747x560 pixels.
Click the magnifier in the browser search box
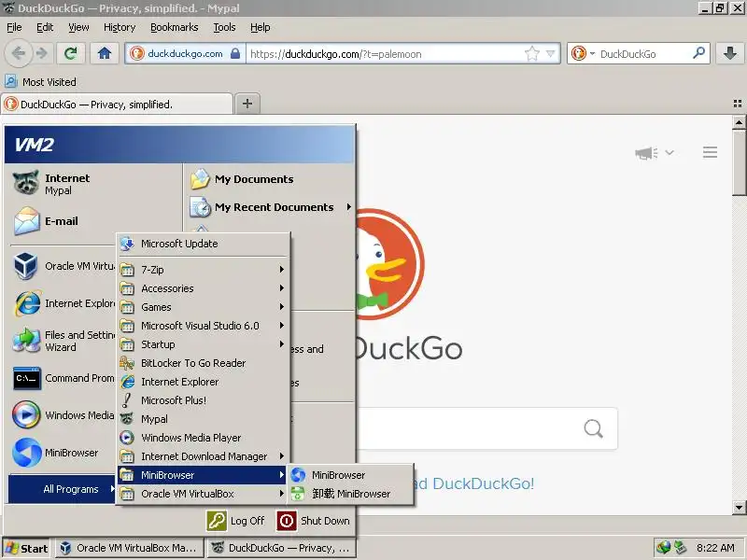pyautogui.click(x=698, y=53)
